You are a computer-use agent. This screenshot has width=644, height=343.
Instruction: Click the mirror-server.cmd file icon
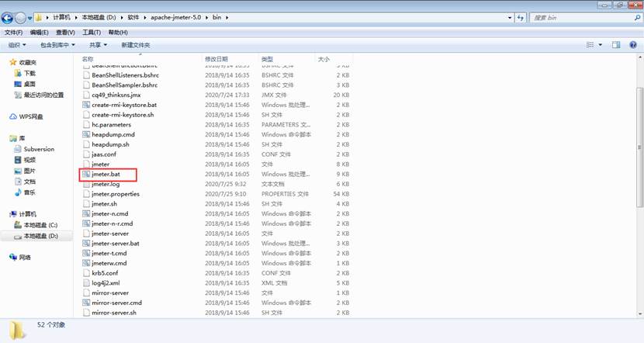click(x=86, y=303)
